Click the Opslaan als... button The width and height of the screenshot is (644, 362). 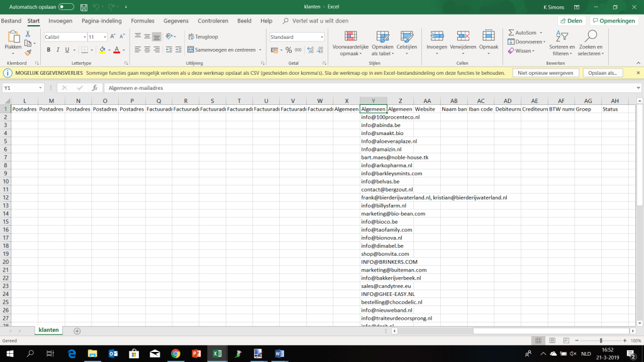(x=602, y=73)
